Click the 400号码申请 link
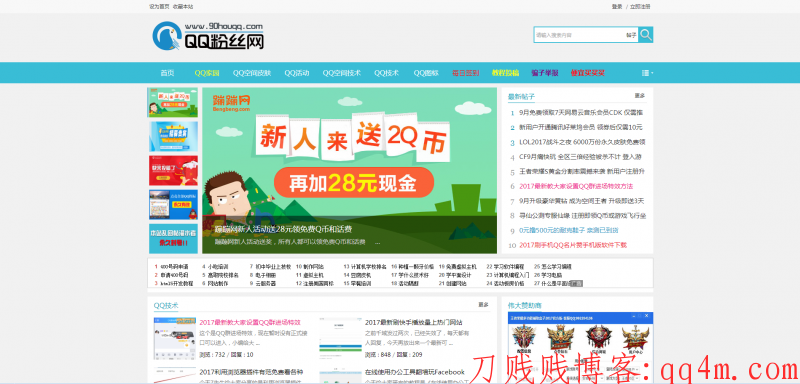 pyautogui.click(x=174, y=267)
